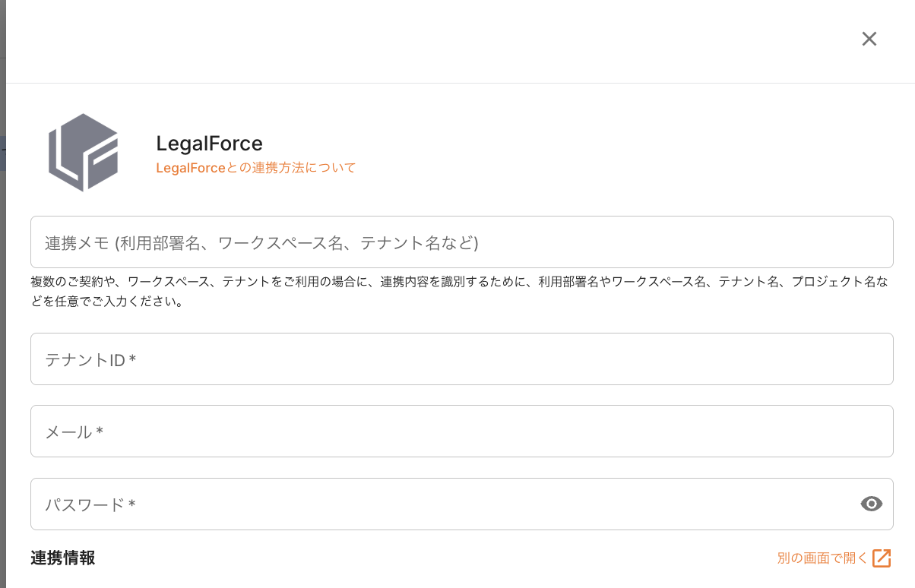Click the 連携メモ placeholder text
The image size is (915, 588).
point(261,243)
